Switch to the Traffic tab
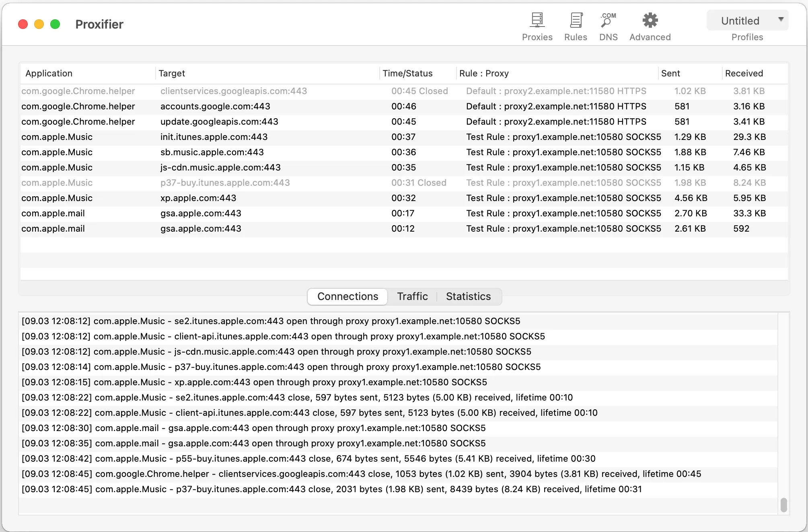The width and height of the screenshot is (808, 532). pyautogui.click(x=412, y=296)
